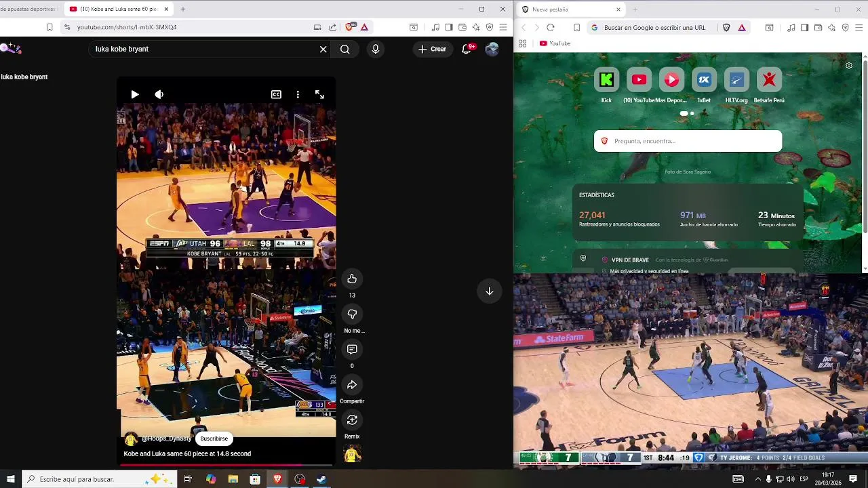
Task: Show hidden system tray icons
Action: 757,479
